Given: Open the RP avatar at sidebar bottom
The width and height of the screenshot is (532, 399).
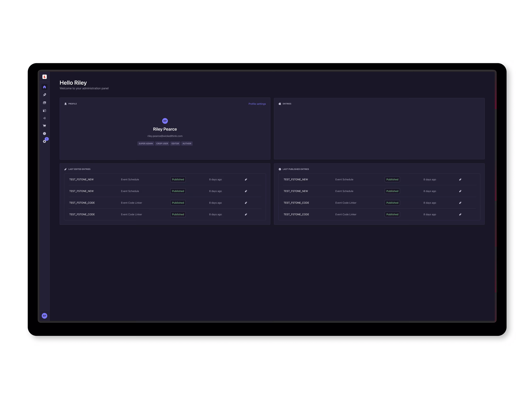Looking at the screenshot, I should tap(45, 316).
